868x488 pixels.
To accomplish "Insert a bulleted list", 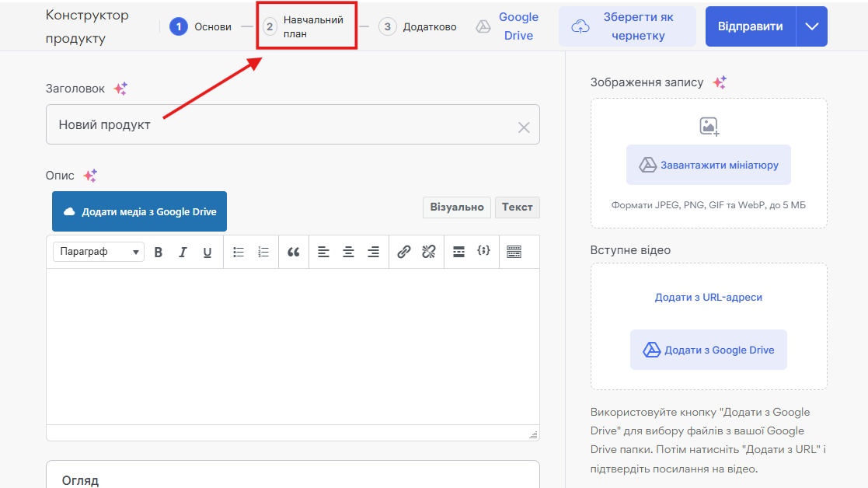I will (239, 252).
